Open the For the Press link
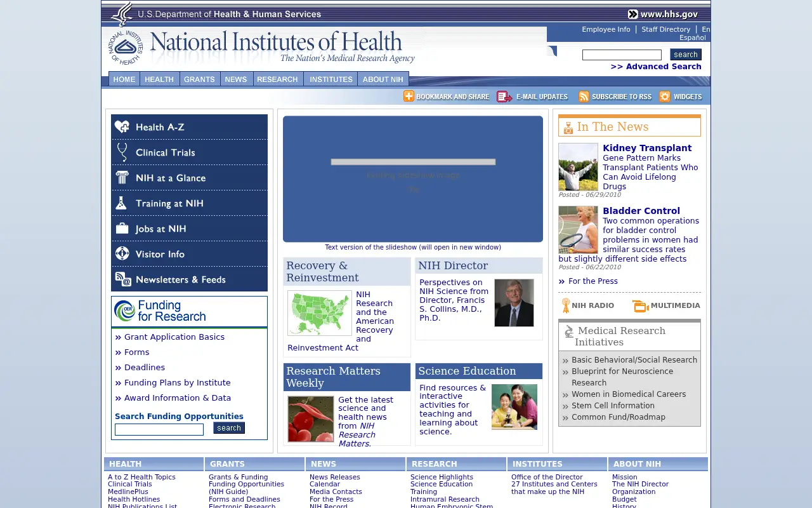 [x=593, y=281]
